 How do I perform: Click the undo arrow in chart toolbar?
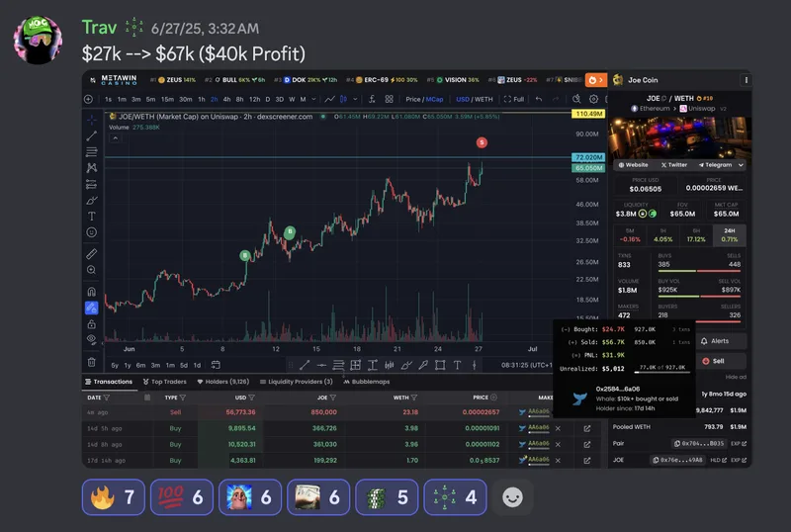[x=539, y=100]
